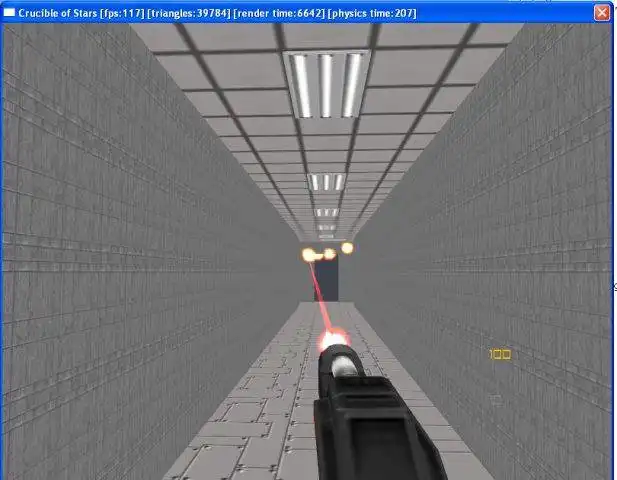Click the render time:6642 readout
Screen dimensions: 617x480
coord(279,13)
